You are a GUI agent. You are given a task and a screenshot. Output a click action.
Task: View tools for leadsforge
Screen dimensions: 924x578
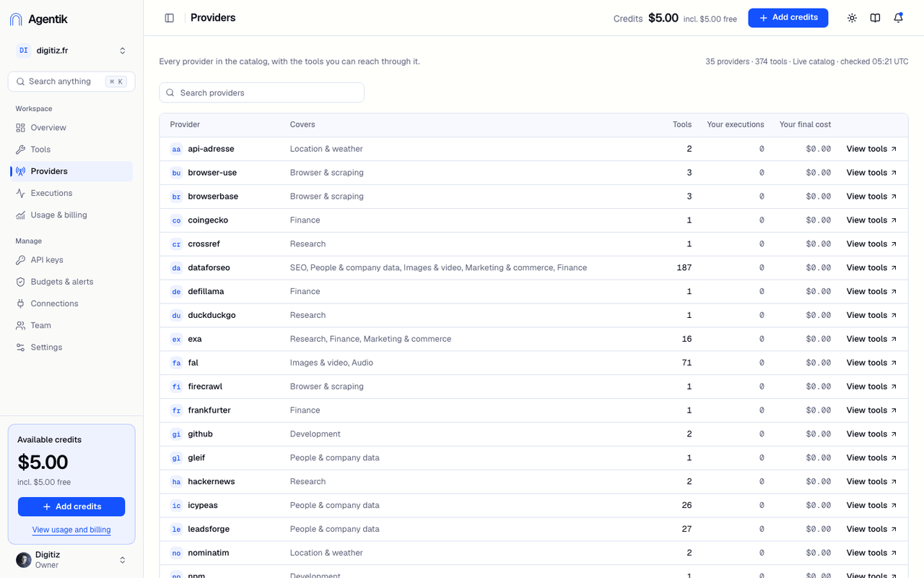871,529
